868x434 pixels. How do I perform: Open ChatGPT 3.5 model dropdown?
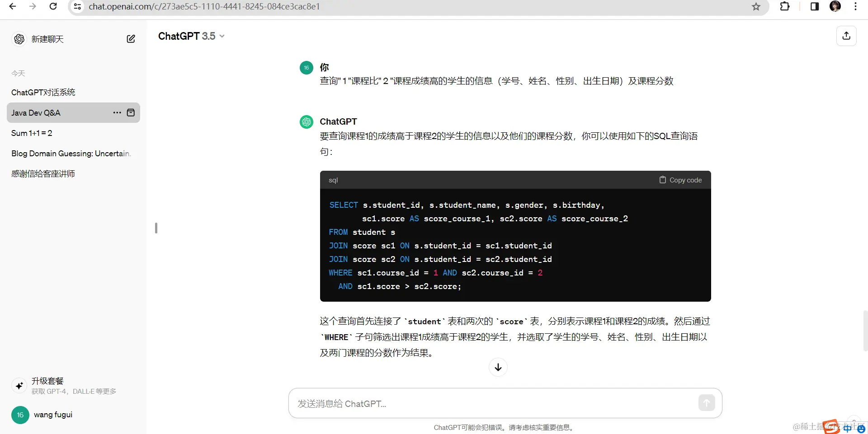pos(191,36)
